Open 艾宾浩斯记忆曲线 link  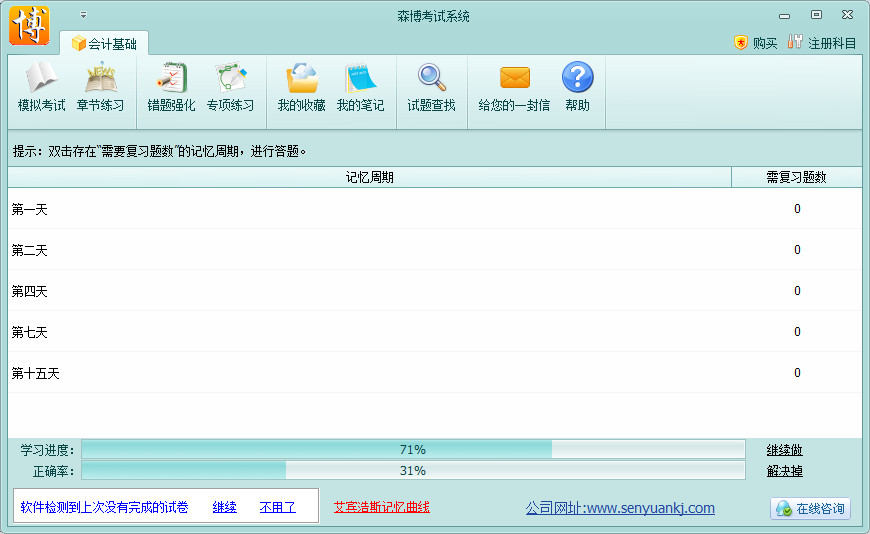(x=381, y=507)
